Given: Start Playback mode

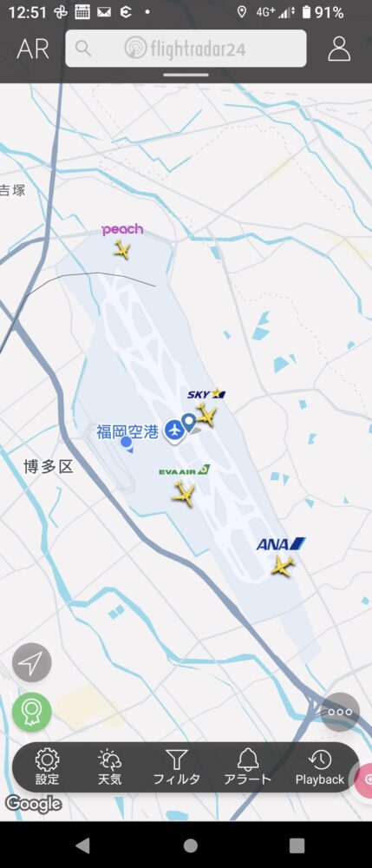Looking at the screenshot, I should pyautogui.click(x=320, y=767).
